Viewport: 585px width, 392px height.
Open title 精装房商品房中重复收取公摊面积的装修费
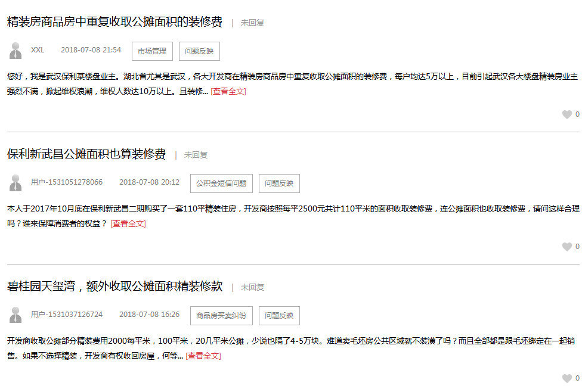click(114, 21)
